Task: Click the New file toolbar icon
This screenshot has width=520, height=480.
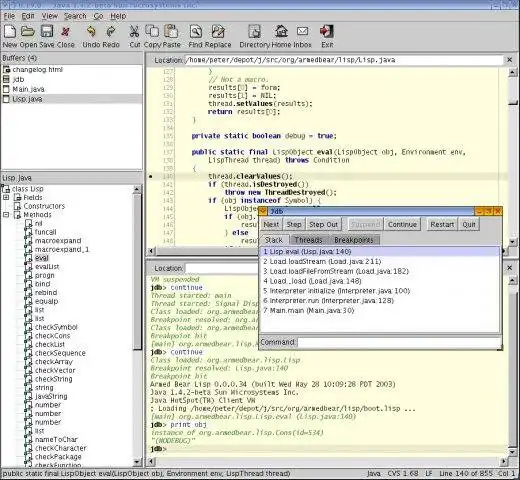Action: point(10,31)
